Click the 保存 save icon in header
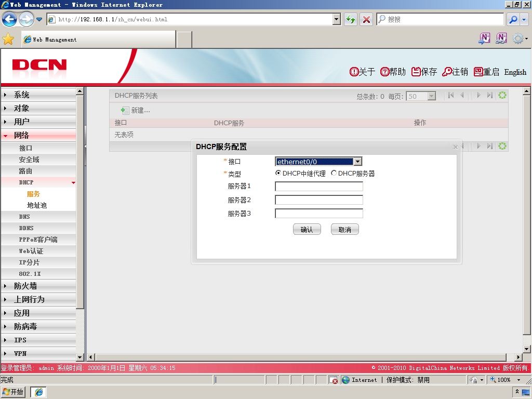The width and height of the screenshot is (532, 399). pyautogui.click(x=416, y=72)
